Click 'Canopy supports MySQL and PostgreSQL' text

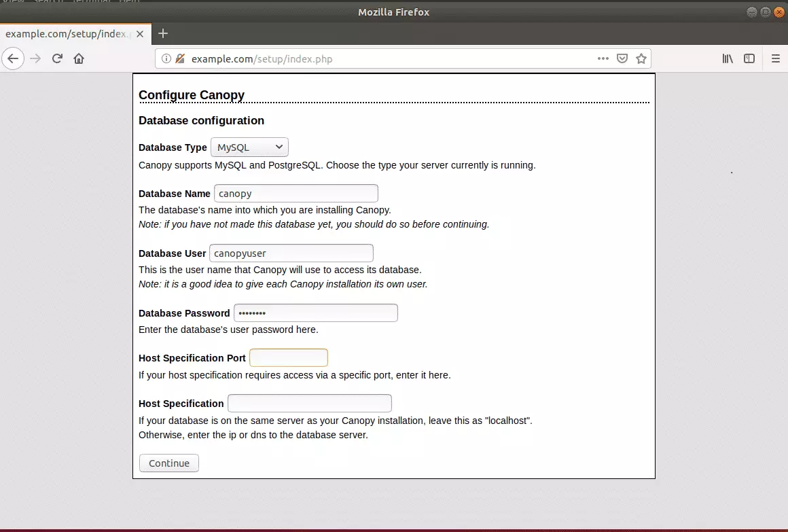[337, 165]
